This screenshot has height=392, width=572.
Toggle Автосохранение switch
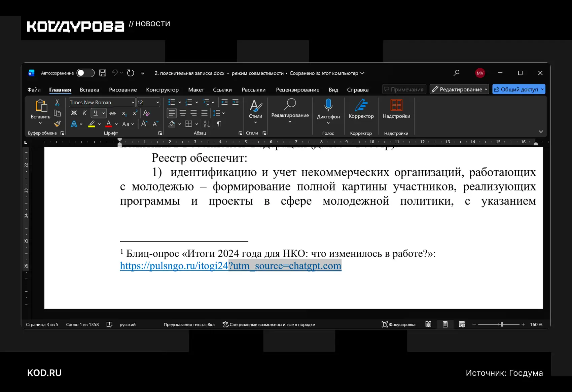point(85,73)
